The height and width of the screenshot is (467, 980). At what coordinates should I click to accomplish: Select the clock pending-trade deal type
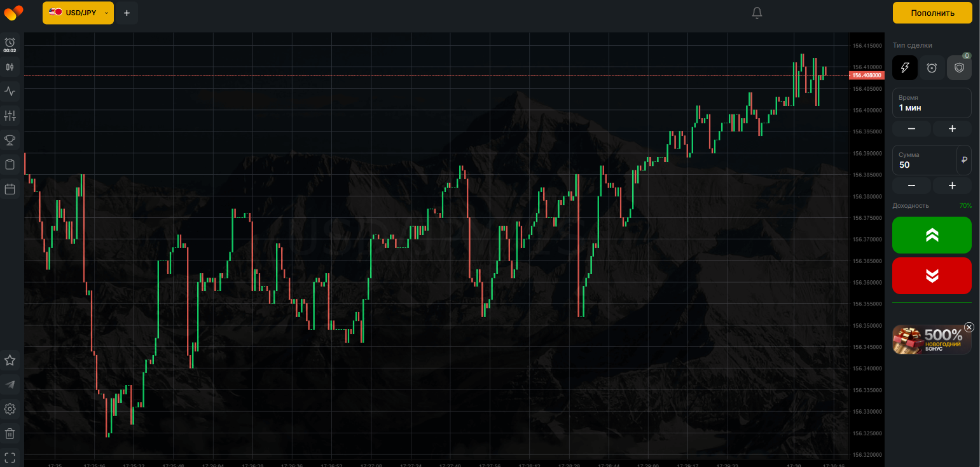[x=932, y=67]
